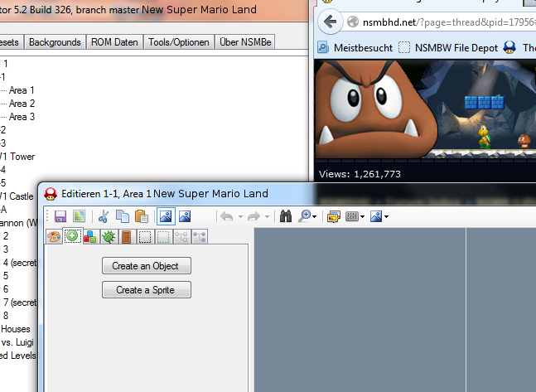Select Area 1 in the level tree

(x=22, y=90)
